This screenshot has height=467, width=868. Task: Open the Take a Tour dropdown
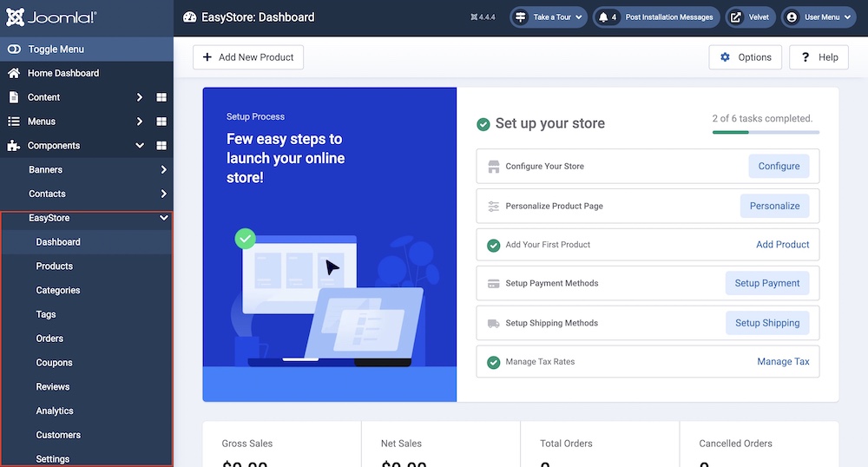pos(548,17)
